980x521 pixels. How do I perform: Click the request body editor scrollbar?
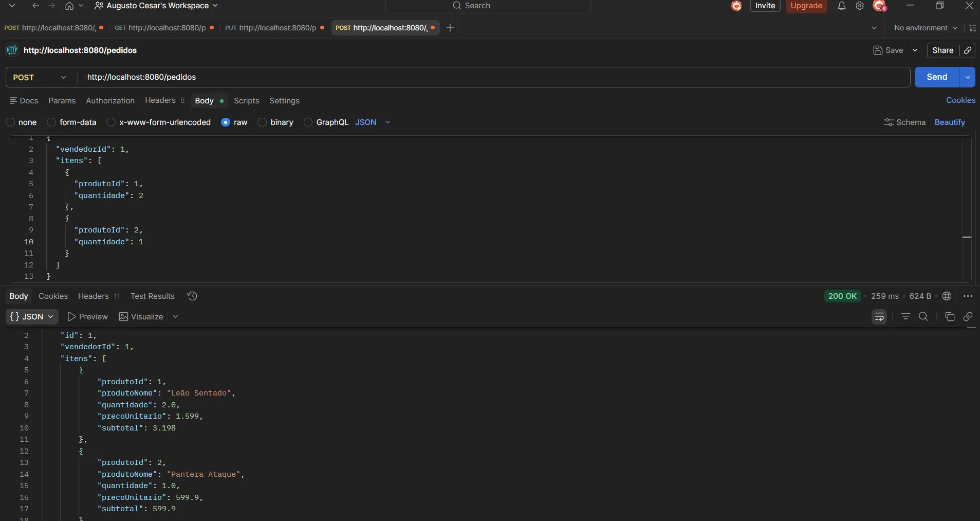(967, 208)
